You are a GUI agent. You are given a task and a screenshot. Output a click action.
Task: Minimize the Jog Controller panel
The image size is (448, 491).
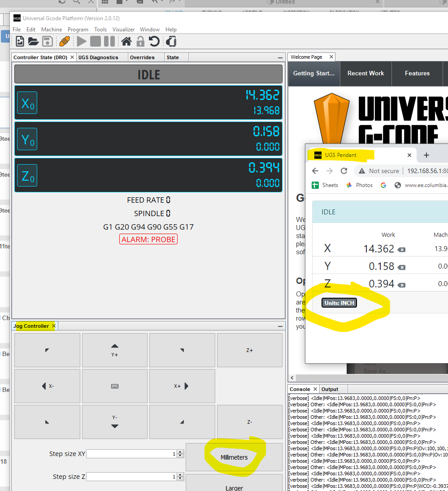(x=280, y=326)
